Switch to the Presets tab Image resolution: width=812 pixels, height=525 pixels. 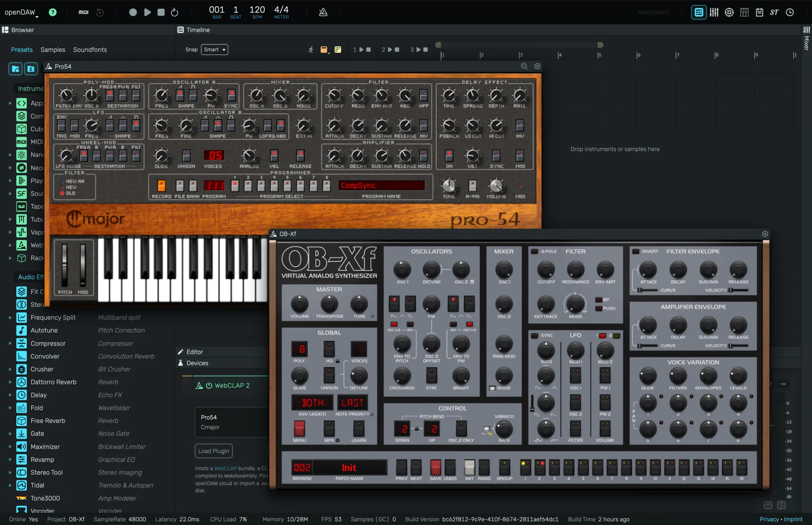click(22, 50)
